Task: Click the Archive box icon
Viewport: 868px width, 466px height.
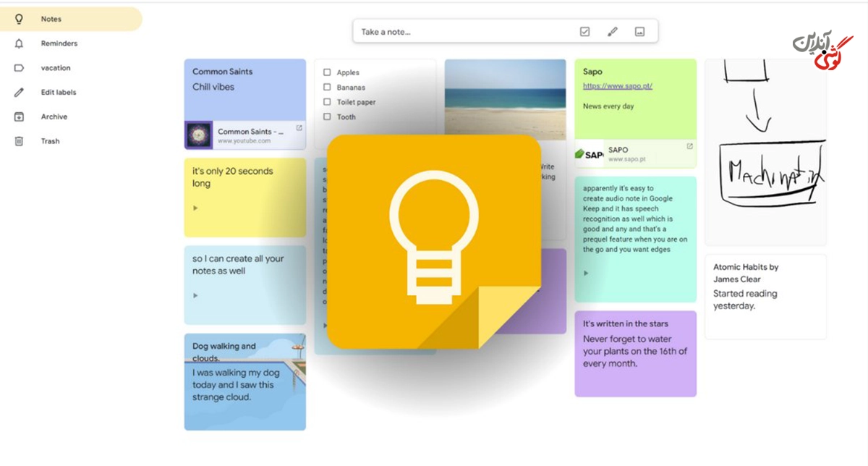Action: pyautogui.click(x=20, y=116)
